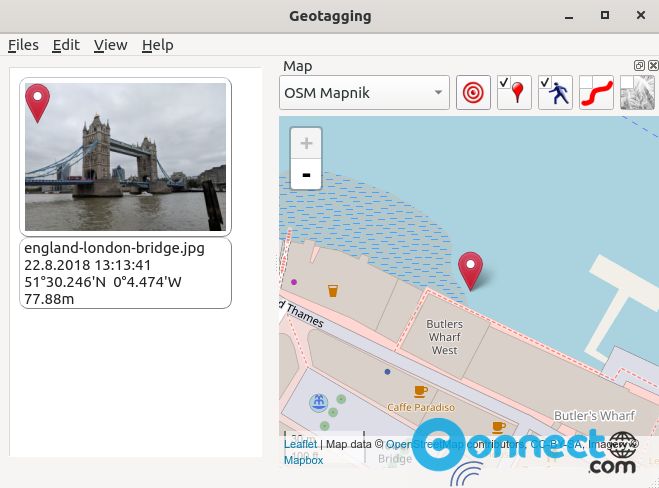Open the Files menu
Screen dimensions: 659x488
(x=23, y=45)
